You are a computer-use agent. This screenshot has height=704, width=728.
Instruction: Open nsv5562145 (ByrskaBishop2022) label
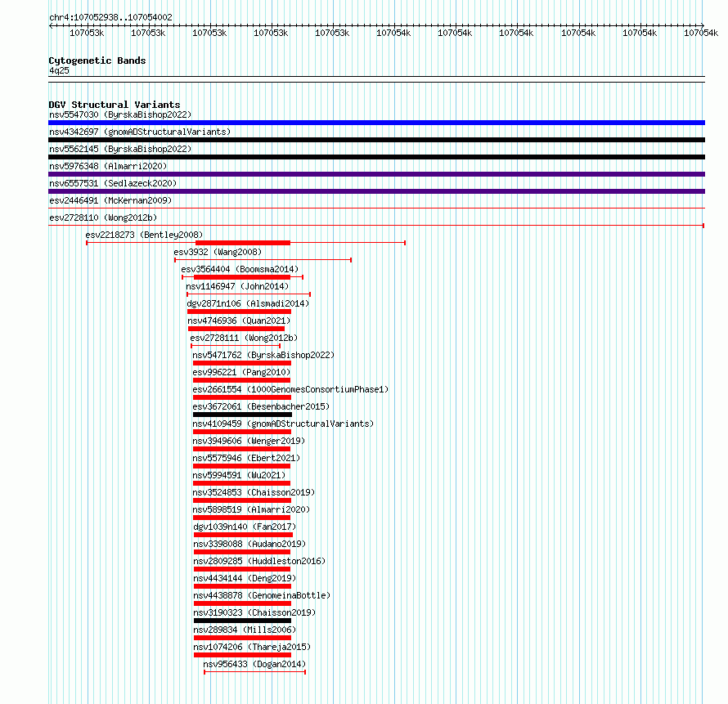120,149
